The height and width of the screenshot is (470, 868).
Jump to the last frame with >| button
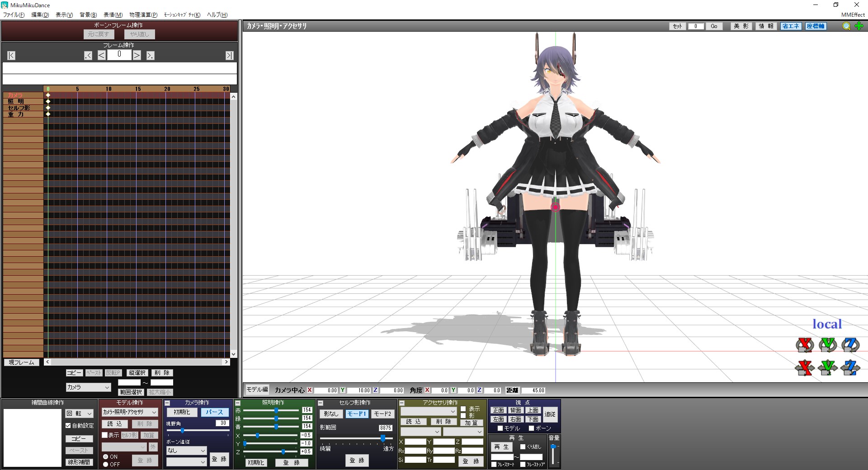point(230,56)
